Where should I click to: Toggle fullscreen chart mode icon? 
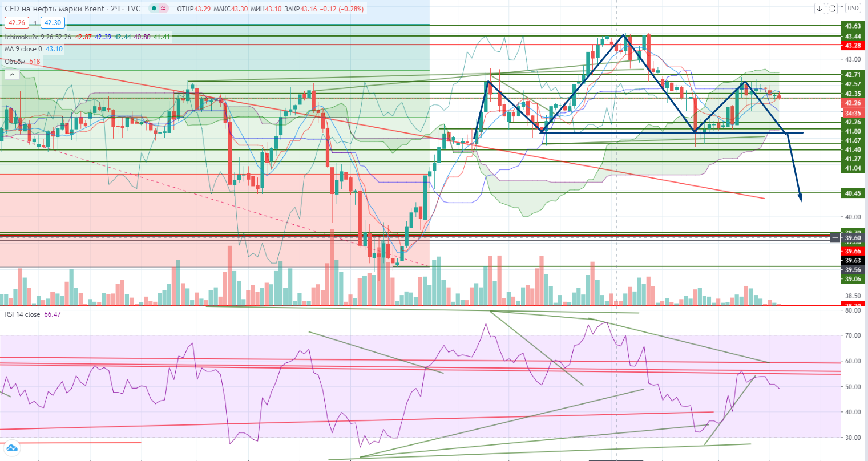coord(832,8)
